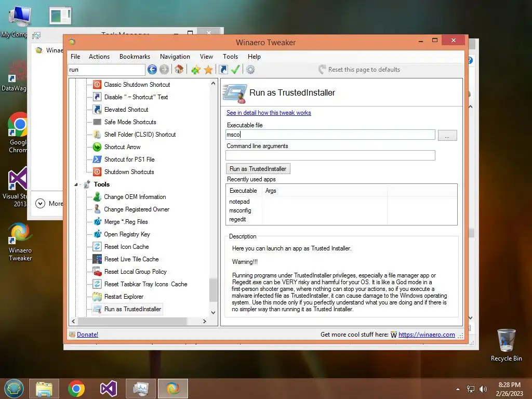Visit the https://winaero.com link
Image resolution: width=532 pixels, height=399 pixels.
[427, 335]
